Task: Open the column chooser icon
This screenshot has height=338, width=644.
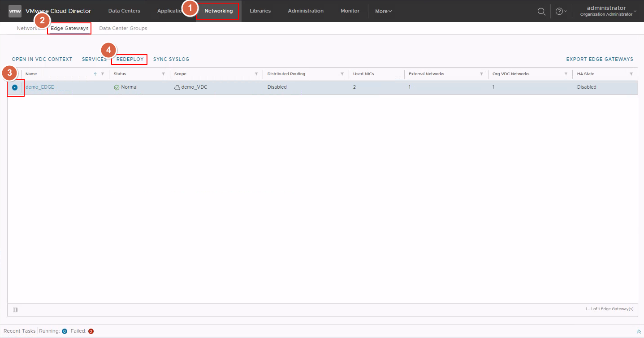Action: 15,309
